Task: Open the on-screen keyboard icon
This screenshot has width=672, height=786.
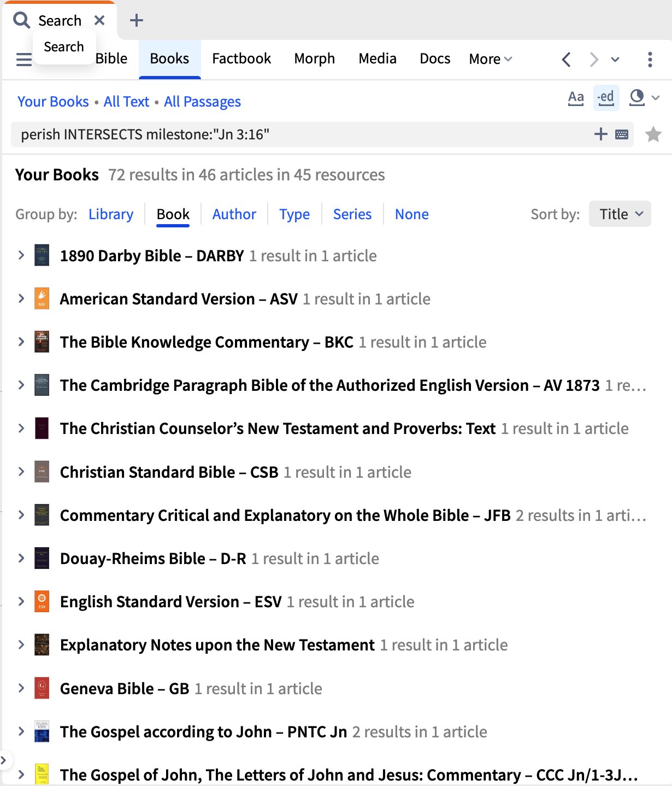Action: pos(622,134)
